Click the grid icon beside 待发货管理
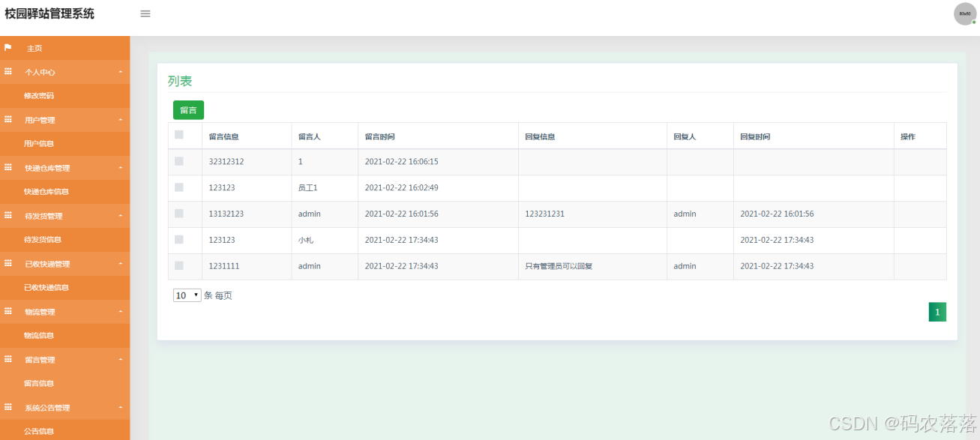 pyautogui.click(x=8, y=215)
